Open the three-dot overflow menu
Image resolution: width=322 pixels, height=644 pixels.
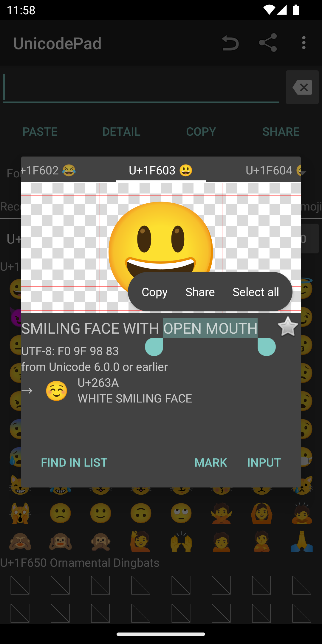[x=304, y=43]
